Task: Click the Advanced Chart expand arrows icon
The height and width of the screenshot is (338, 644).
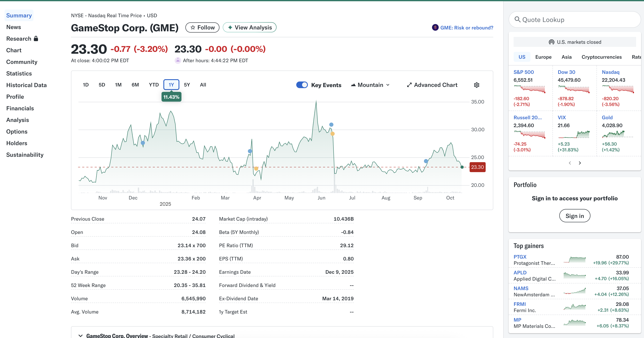Action: tap(409, 85)
